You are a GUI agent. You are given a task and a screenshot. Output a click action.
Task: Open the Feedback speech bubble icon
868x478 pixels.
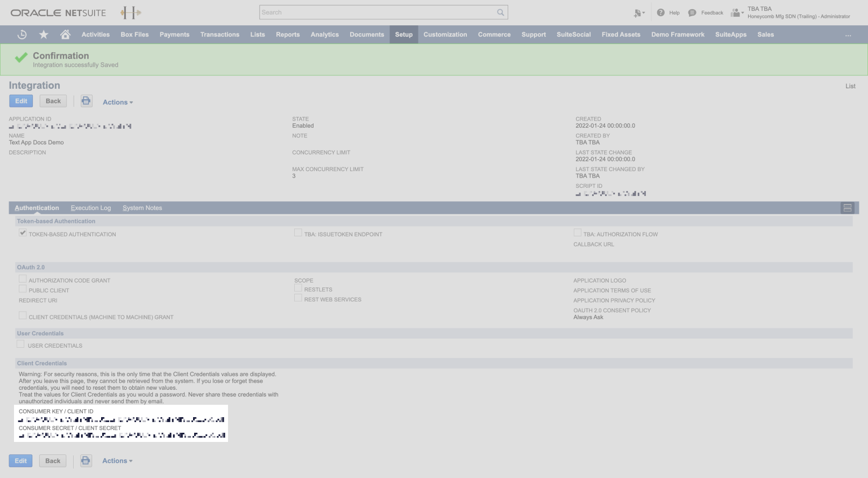(x=692, y=12)
